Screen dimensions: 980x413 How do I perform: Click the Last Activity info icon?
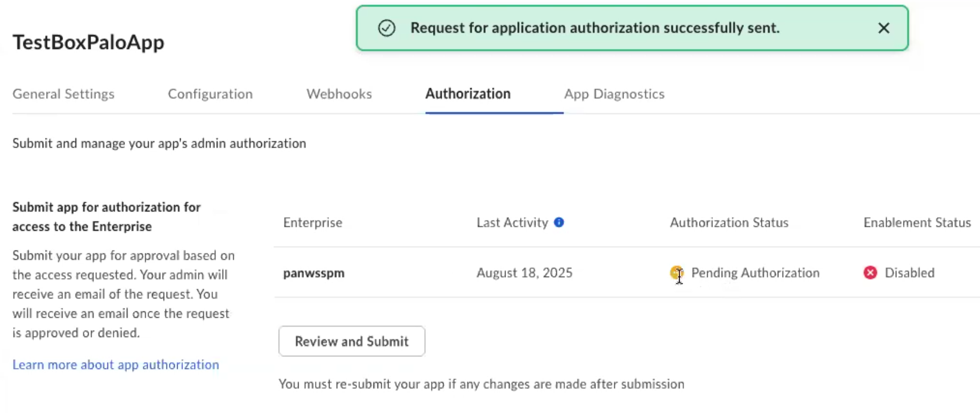pos(559,223)
